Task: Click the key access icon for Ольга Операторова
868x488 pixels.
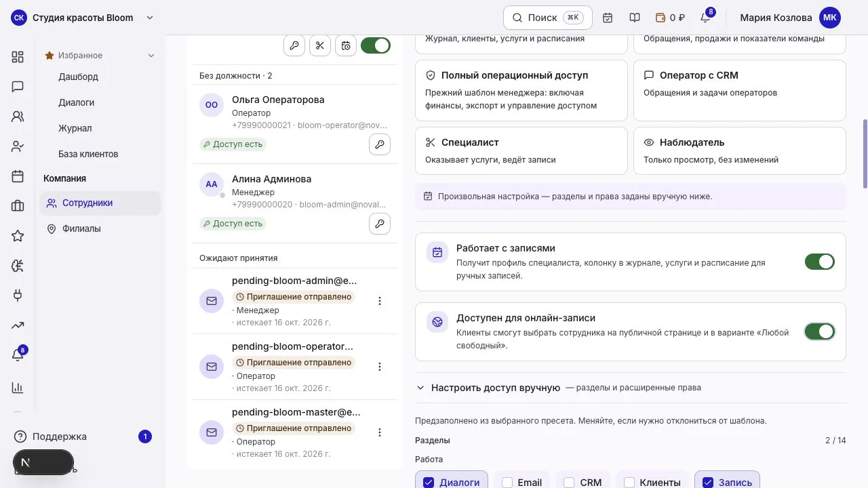Action: click(x=380, y=144)
